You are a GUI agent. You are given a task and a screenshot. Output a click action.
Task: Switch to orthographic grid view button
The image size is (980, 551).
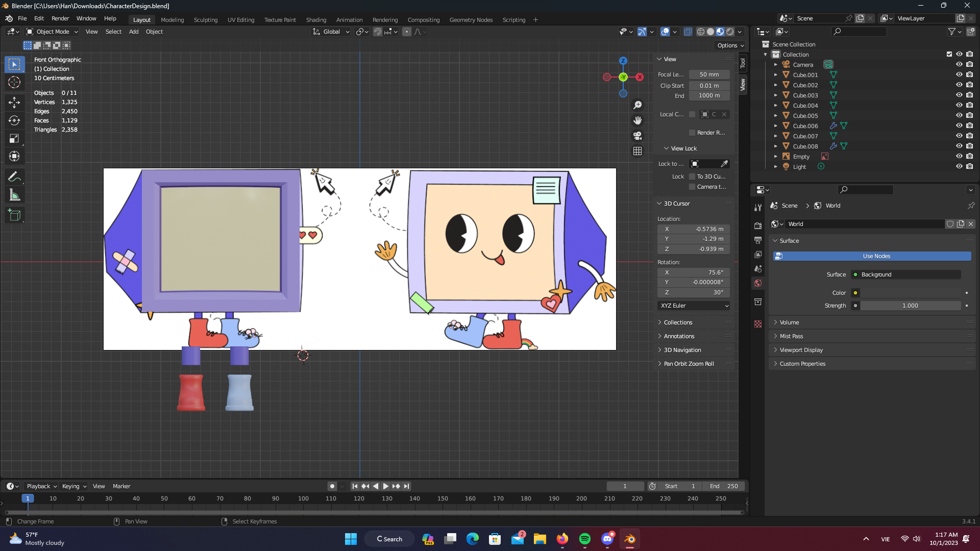tap(638, 151)
